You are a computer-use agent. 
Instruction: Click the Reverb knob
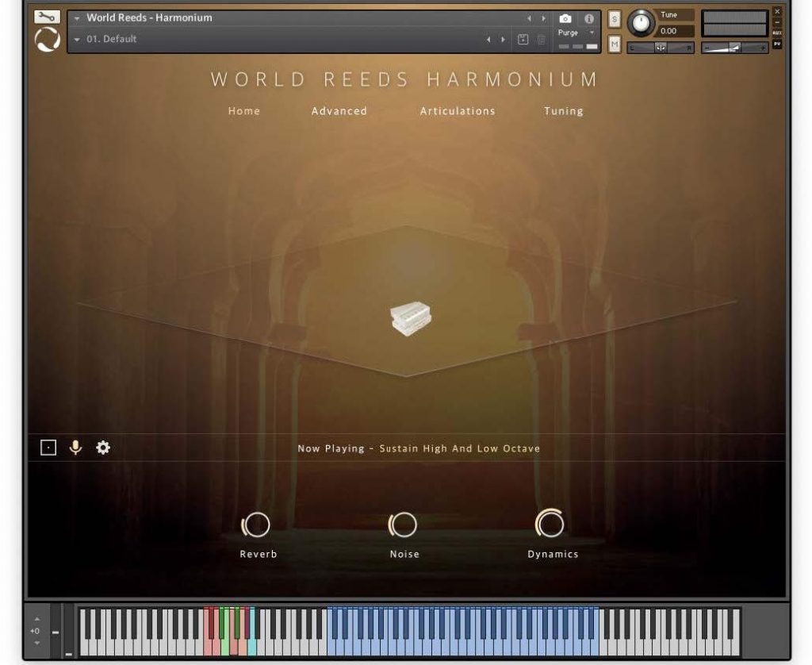pos(256,525)
